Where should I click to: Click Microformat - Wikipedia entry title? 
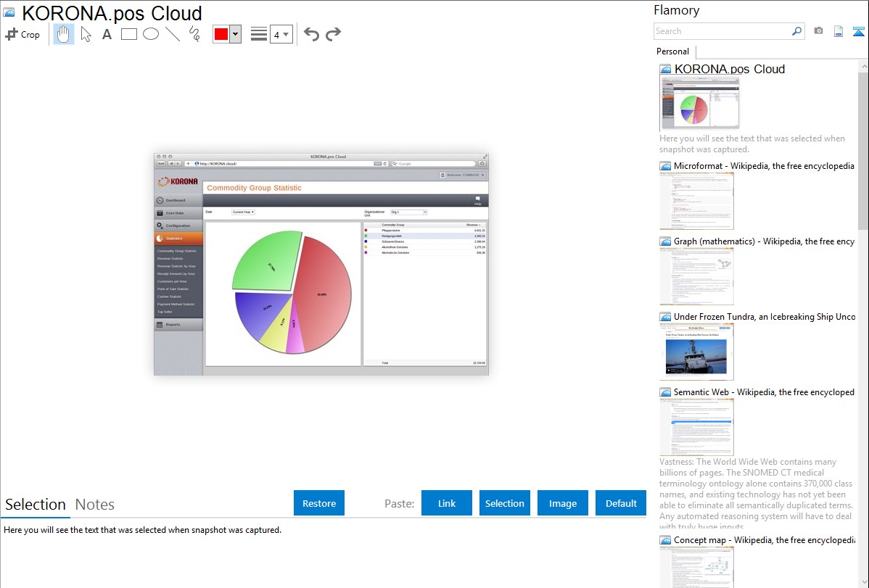[x=764, y=166]
